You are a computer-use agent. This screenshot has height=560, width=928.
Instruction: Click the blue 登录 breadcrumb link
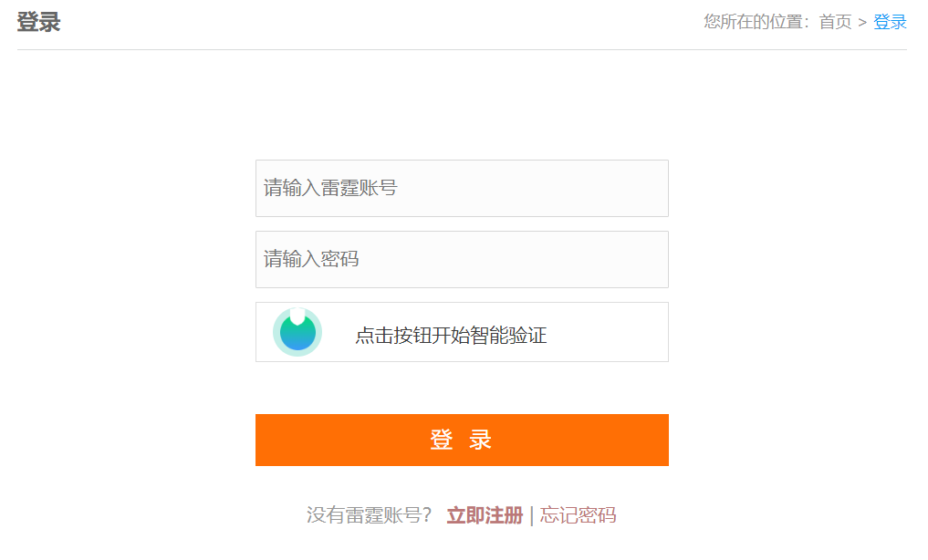click(x=890, y=22)
